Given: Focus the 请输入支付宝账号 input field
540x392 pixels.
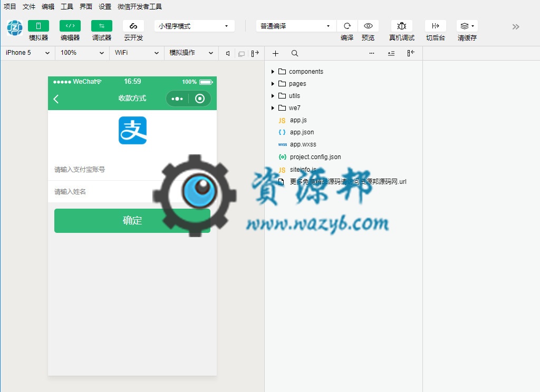Looking at the screenshot, I should coord(132,169).
